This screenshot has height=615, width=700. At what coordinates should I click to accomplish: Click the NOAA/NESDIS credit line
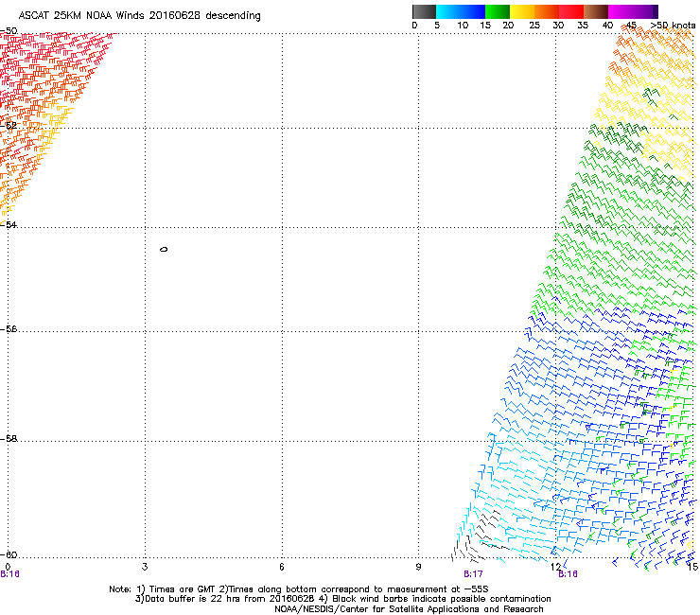point(409,609)
